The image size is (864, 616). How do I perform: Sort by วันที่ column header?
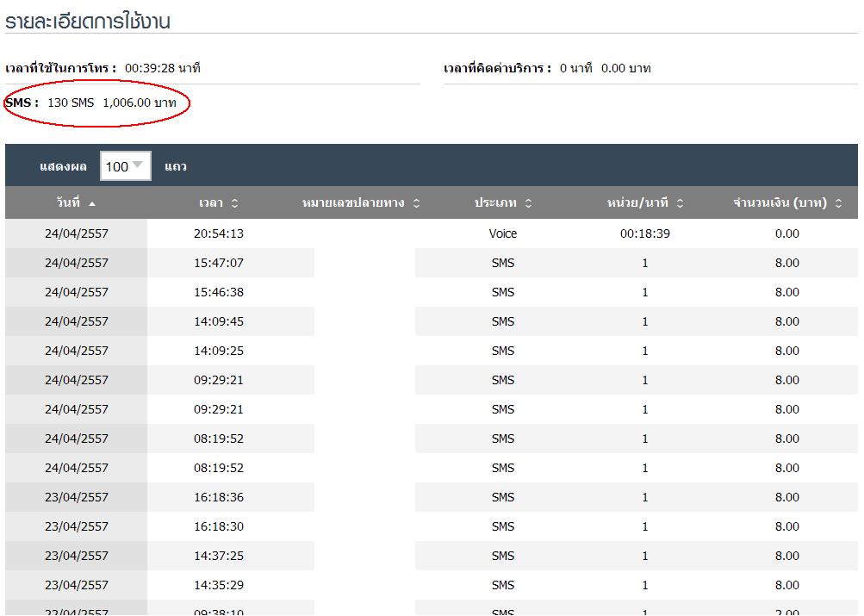[76, 202]
